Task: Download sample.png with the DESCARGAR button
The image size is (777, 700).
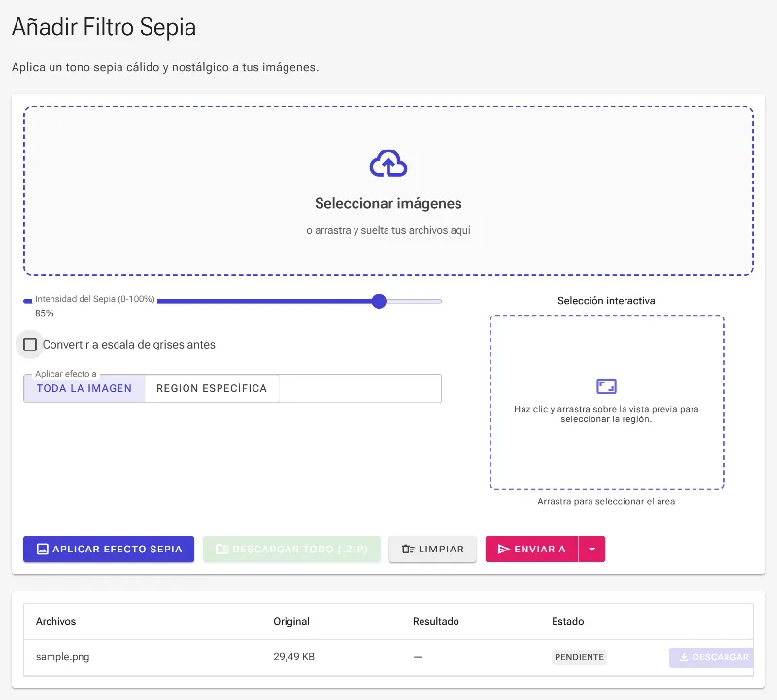Action: coord(711,657)
